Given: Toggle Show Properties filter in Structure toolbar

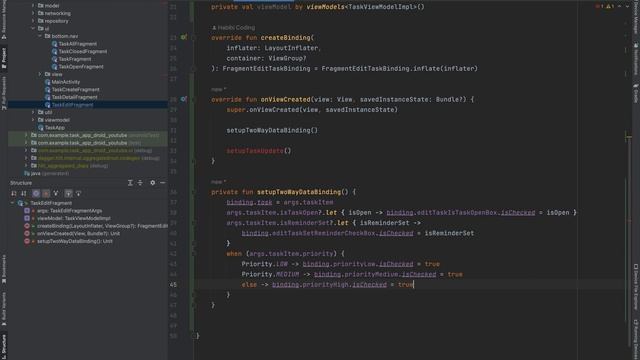Looking at the screenshot, I should (46, 193).
